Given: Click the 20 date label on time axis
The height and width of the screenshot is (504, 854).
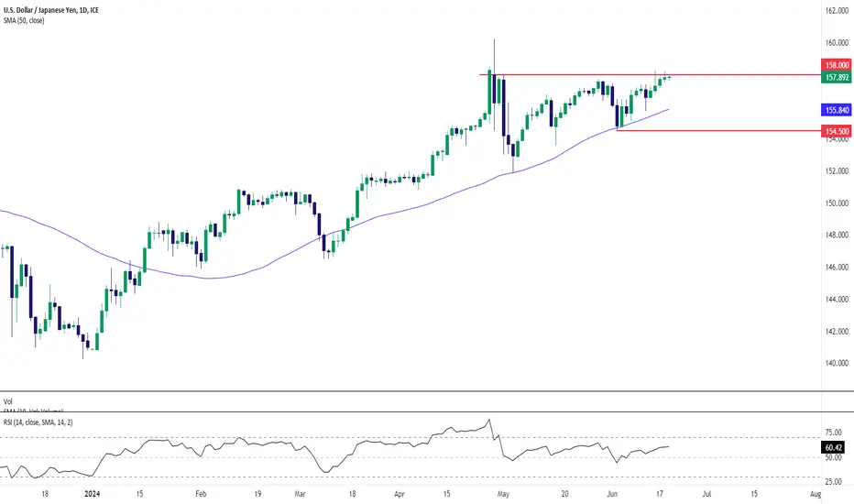Looking at the screenshot, I should click(564, 494).
